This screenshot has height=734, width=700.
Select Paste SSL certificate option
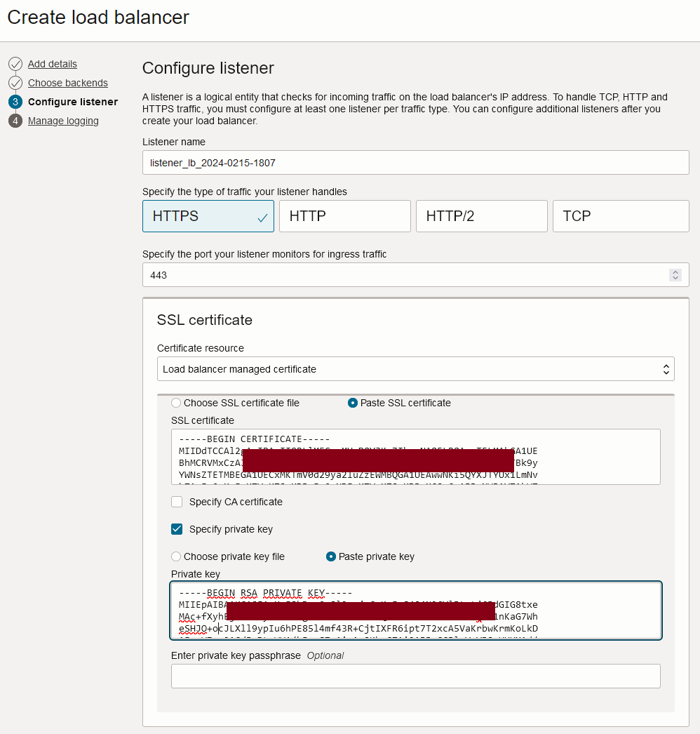point(353,403)
